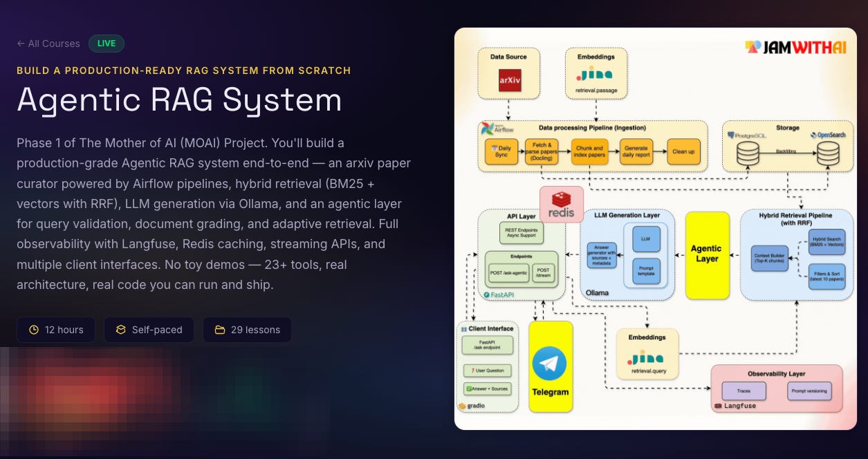The height and width of the screenshot is (459, 868).
Task: Click the green LIVE badge
Action: click(107, 44)
